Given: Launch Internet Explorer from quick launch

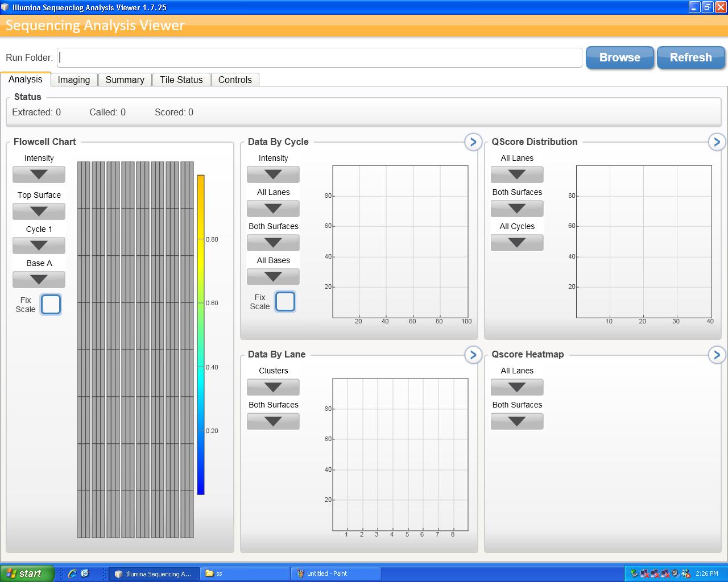Looking at the screenshot, I should point(72,573).
